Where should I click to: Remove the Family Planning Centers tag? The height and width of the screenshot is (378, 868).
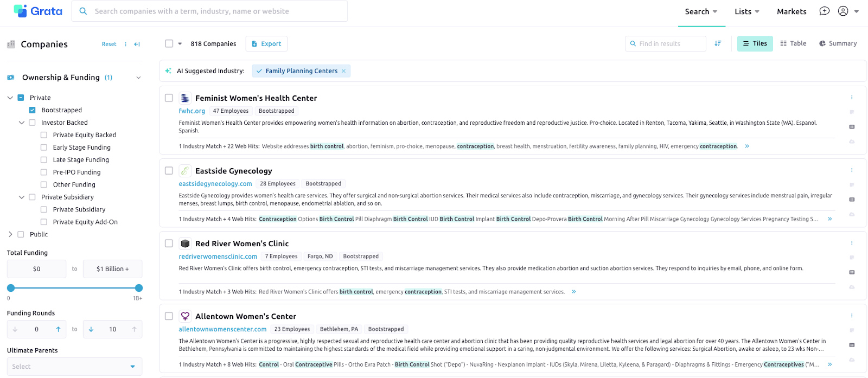pos(343,71)
